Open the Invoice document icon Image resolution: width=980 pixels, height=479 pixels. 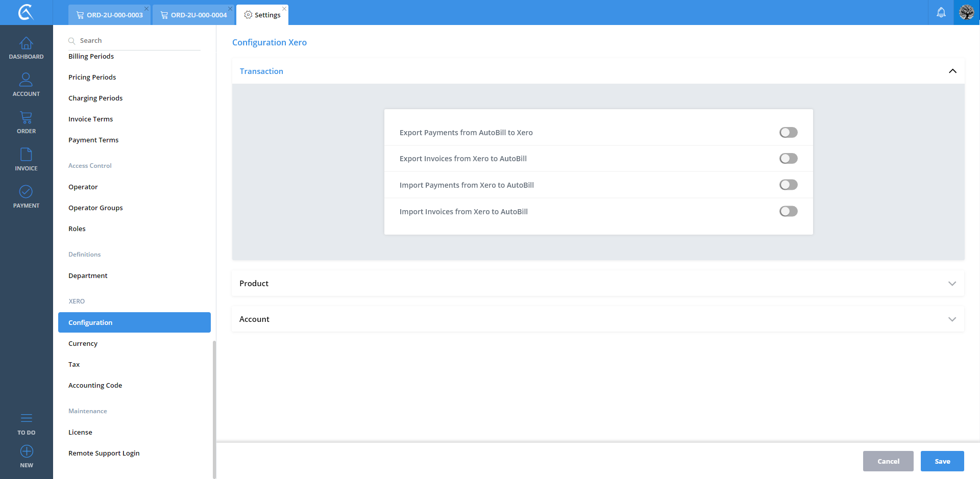click(x=26, y=155)
